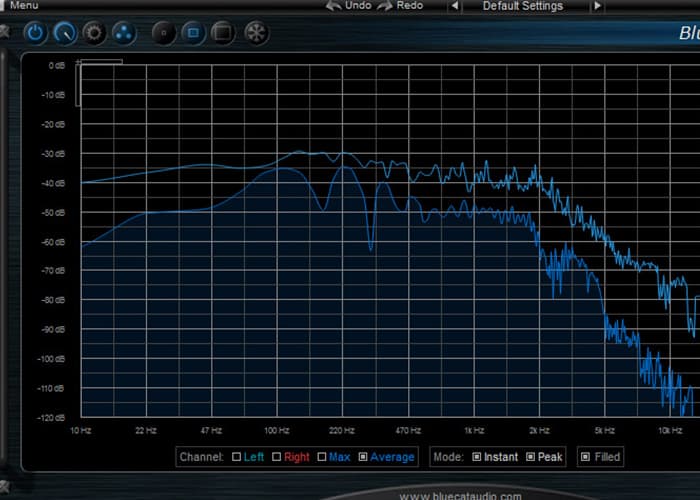Select the large square display size button
The height and width of the screenshot is (500, 700).
223,33
